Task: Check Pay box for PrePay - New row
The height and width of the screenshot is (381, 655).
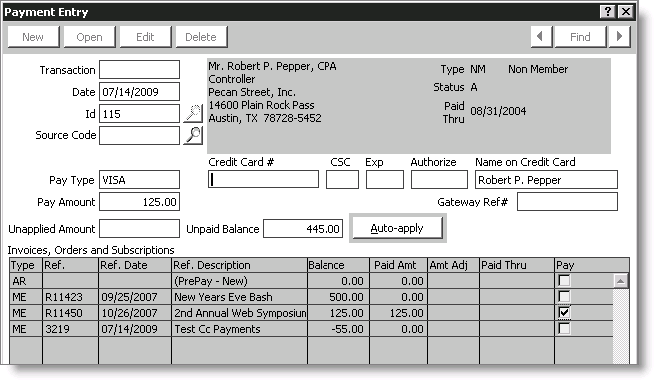Action: pos(564,281)
